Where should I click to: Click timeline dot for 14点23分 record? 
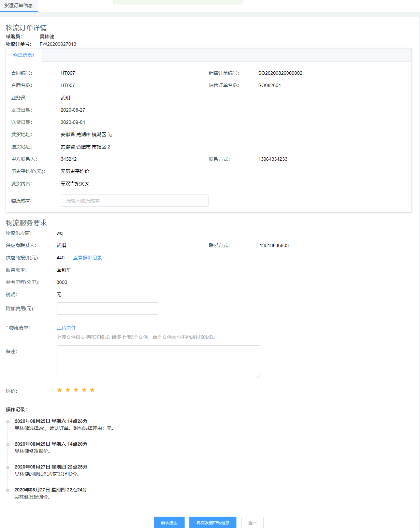pyautogui.click(x=8, y=422)
